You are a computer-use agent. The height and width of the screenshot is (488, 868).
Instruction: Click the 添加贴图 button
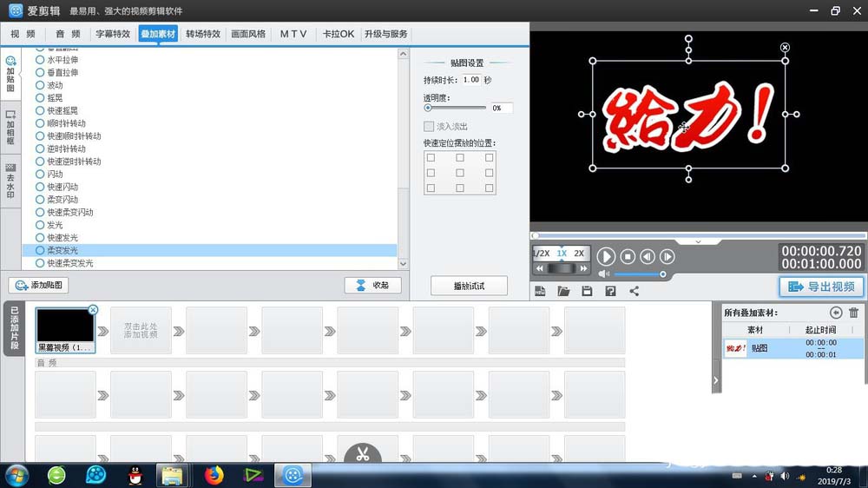(39, 286)
